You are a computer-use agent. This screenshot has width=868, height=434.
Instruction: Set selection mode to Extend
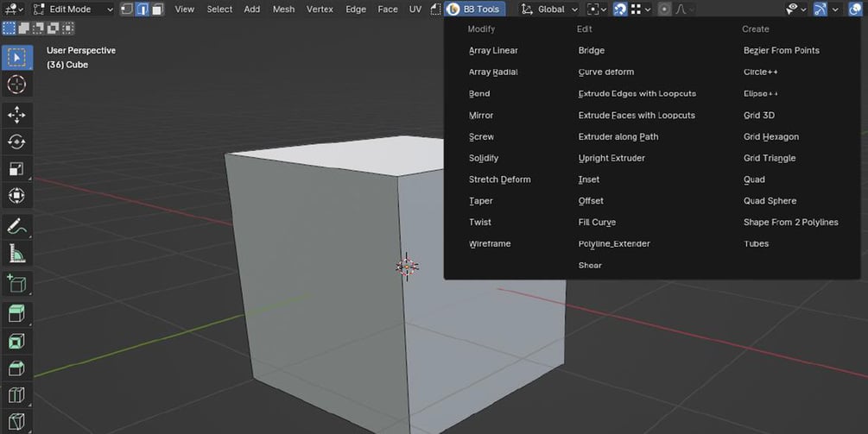pyautogui.click(x=24, y=28)
